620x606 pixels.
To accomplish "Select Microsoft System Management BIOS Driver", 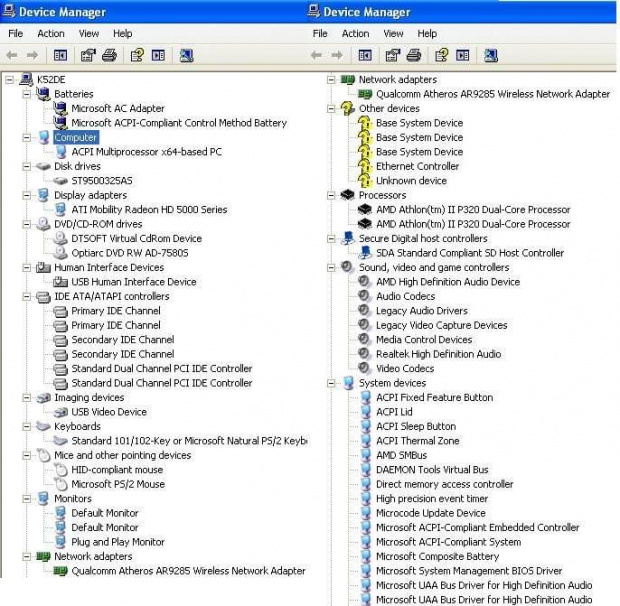I will [469, 570].
